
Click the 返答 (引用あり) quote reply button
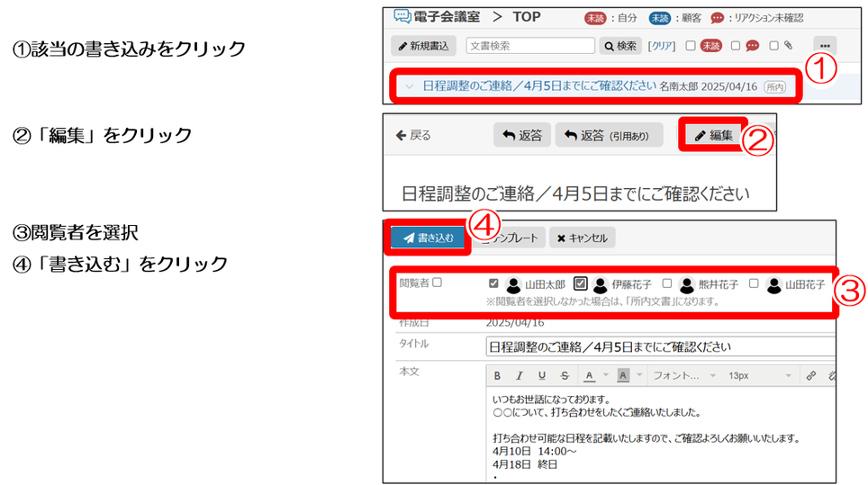point(608,135)
